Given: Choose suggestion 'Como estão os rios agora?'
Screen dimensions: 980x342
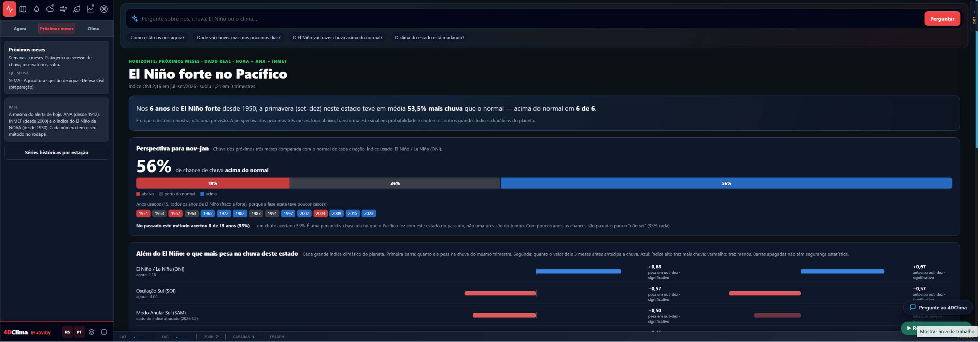Looking at the screenshot, I should pyautogui.click(x=157, y=38).
